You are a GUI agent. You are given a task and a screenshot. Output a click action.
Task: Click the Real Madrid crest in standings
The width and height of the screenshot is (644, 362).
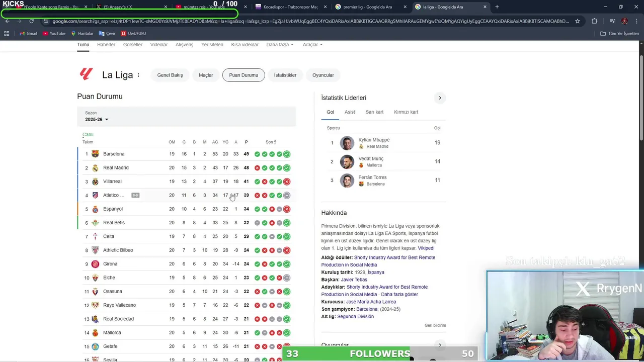[x=95, y=168]
